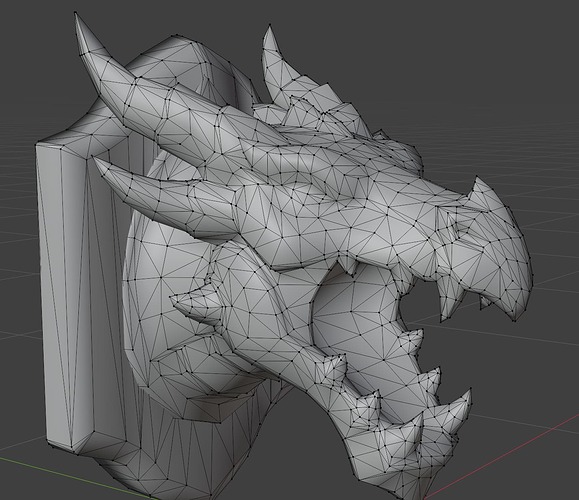Screen dimensions: 579x500
Task: Select the lower left horn's pointed tip
Action: (x=93, y=158)
